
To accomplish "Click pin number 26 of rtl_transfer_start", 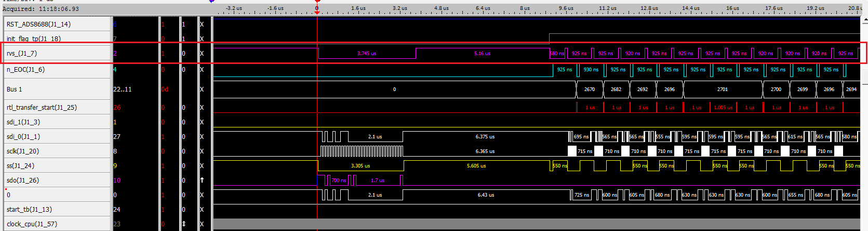I will point(117,107).
